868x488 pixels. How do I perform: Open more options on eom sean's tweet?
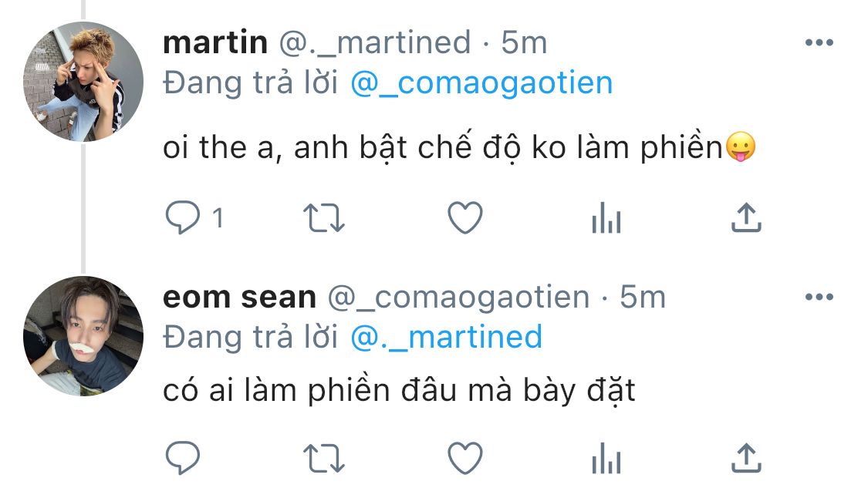pyautogui.click(x=819, y=297)
